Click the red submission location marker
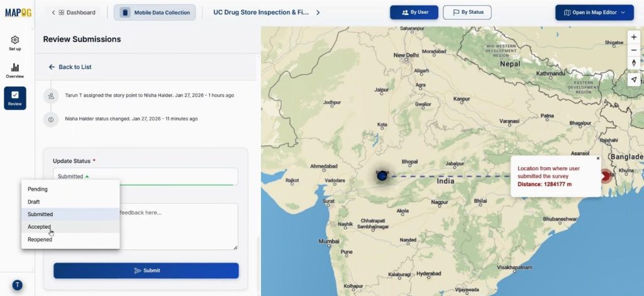Viewport: 644px width, 296px height. (x=606, y=176)
